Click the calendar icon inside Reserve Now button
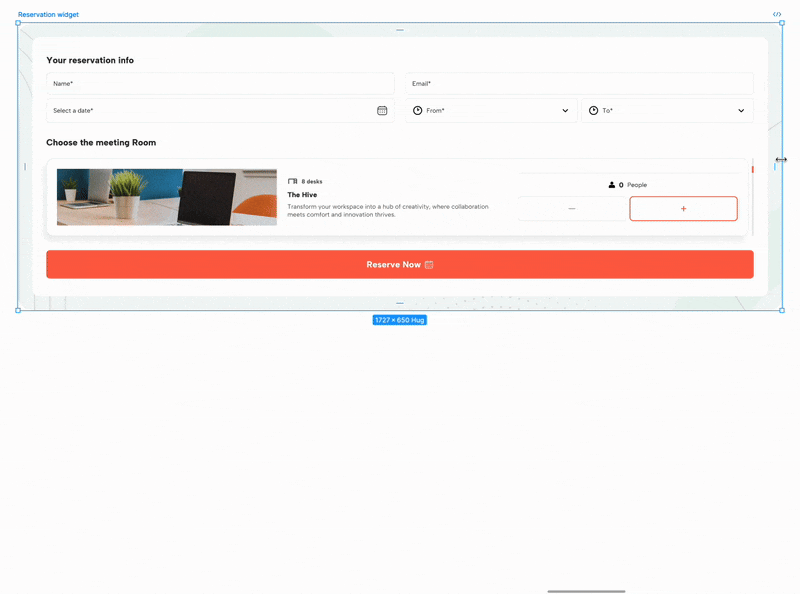The width and height of the screenshot is (800, 594). [429, 265]
